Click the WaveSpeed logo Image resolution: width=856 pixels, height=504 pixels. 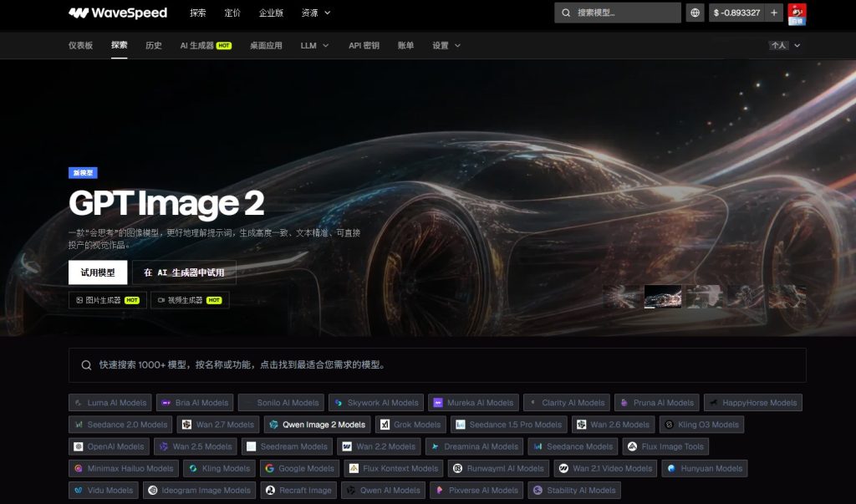tap(118, 13)
